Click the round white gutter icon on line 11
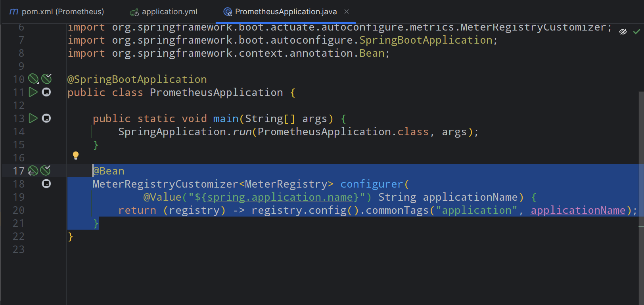The height and width of the screenshot is (305, 644). [46, 92]
